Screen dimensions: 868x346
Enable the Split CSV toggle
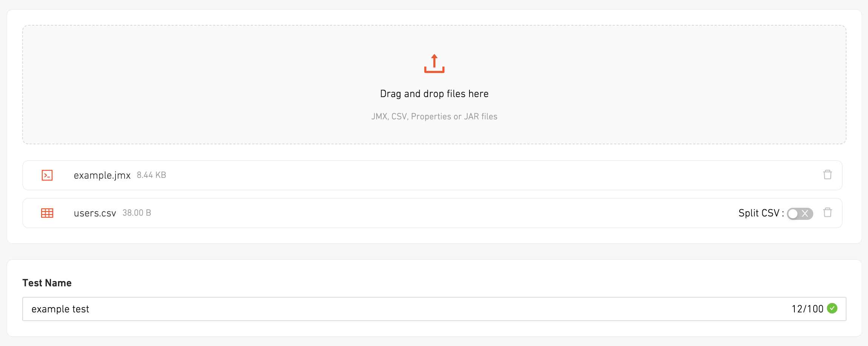click(x=799, y=213)
